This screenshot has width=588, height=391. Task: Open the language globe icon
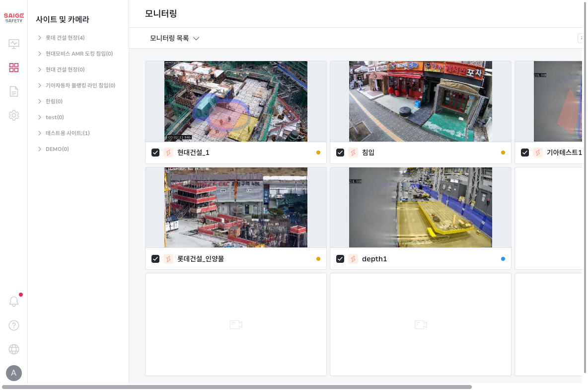(x=14, y=349)
